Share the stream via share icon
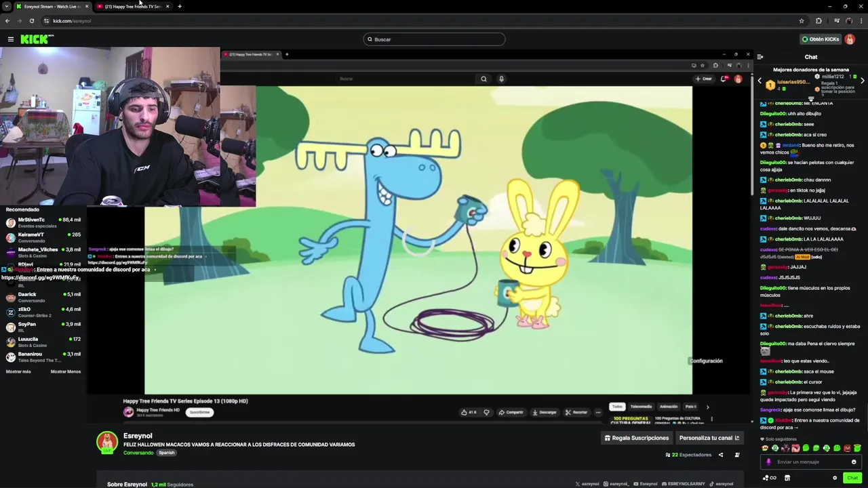Image resolution: width=868 pixels, height=488 pixels. coord(720,455)
